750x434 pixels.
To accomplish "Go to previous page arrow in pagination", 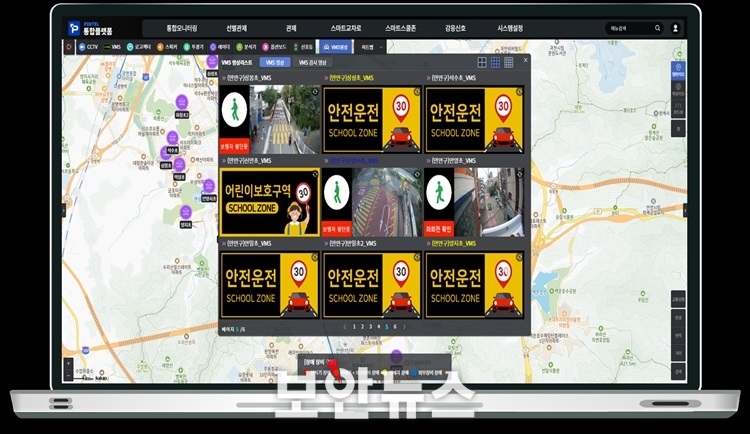I will (x=344, y=326).
